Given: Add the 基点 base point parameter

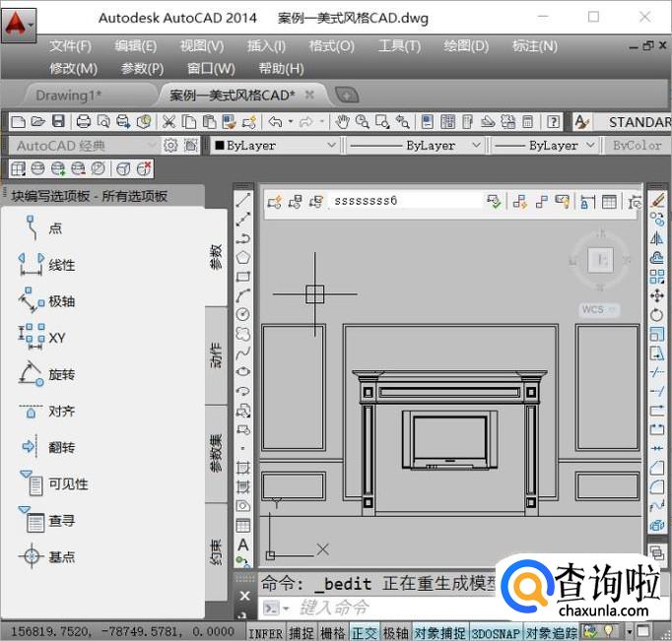Looking at the screenshot, I should tap(61, 556).
